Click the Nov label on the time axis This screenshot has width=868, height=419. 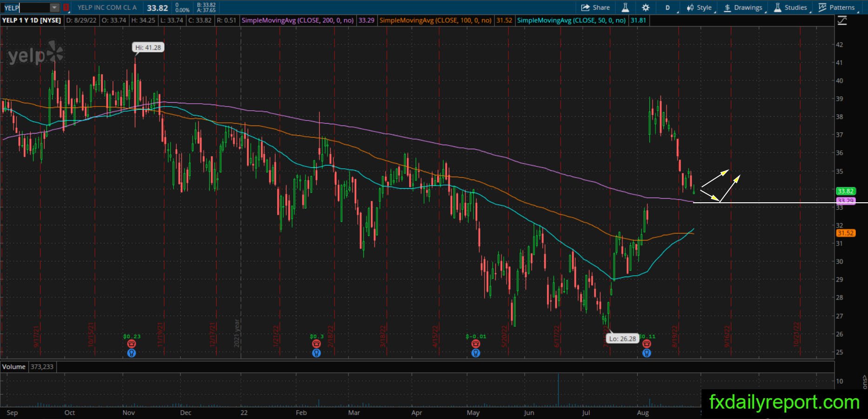click(x=129, y=412)
